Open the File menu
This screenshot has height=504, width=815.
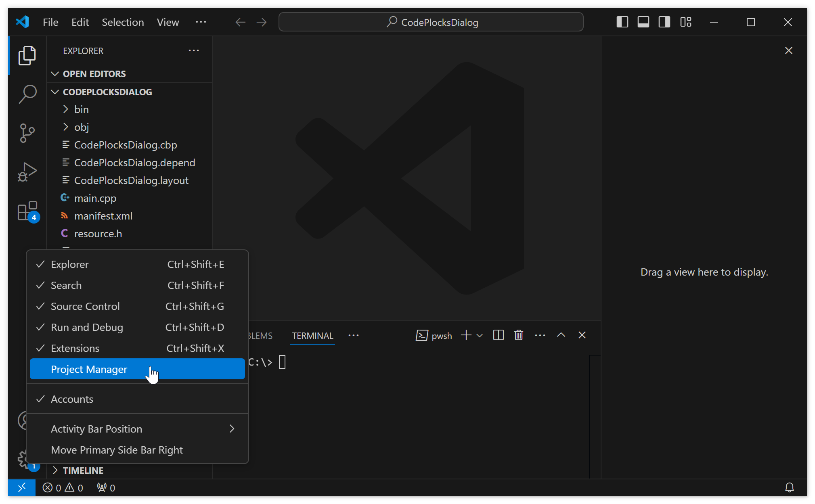[x=50, y=22]
